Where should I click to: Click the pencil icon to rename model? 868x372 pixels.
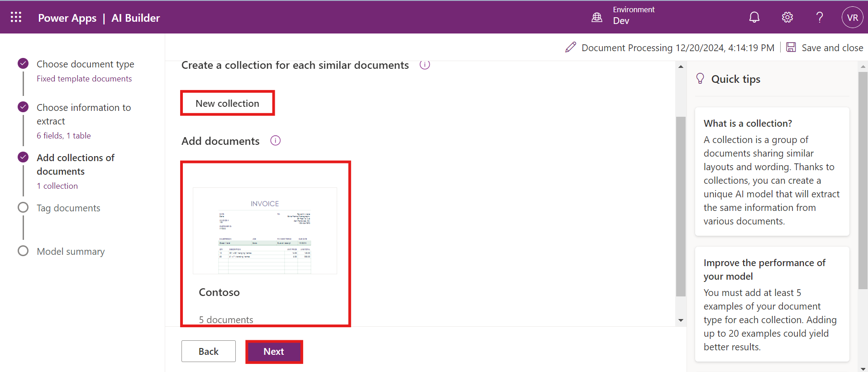571,48
